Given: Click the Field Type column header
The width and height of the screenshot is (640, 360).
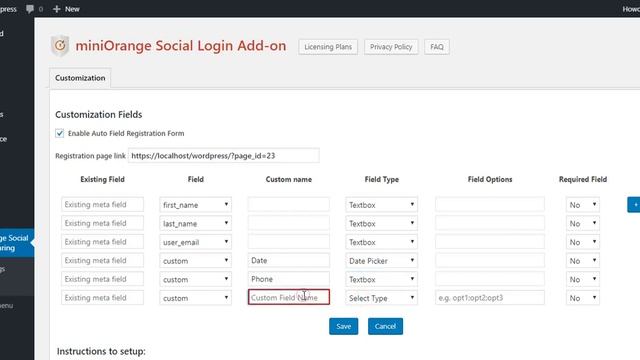Looking at the screenshot, I should pyautogui.click(x=382, y=179).
